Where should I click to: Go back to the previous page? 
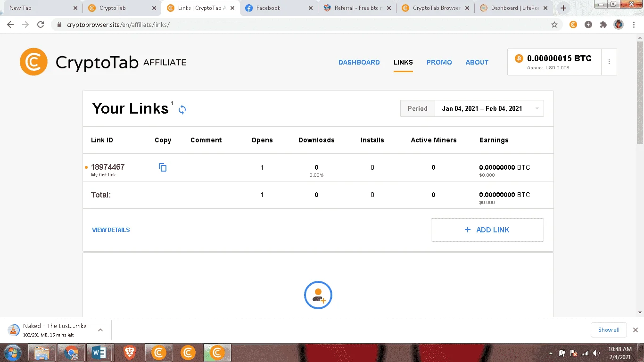tap(10, 25)
